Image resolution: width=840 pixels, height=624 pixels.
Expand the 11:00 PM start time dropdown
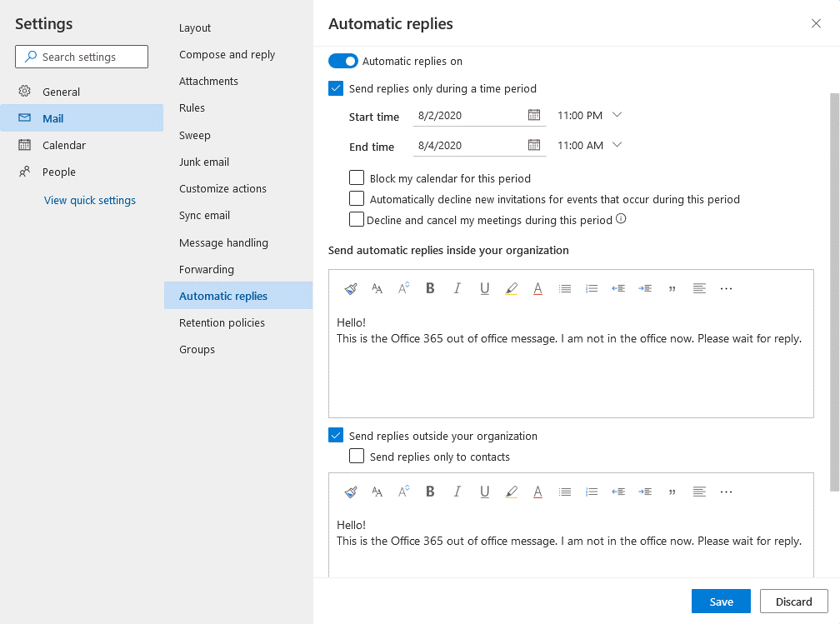[x=617, y=115]
